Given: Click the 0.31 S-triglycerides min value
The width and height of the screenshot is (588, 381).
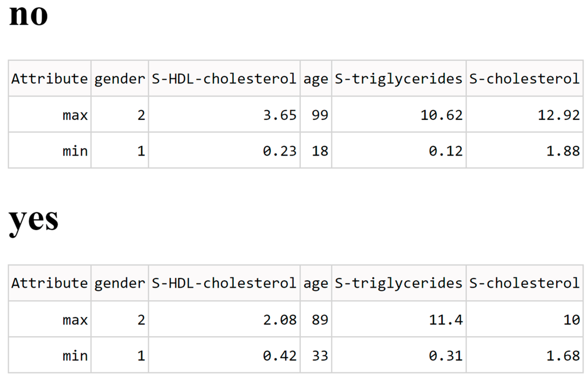Looking at the screenshot, I should pos(445,356).
